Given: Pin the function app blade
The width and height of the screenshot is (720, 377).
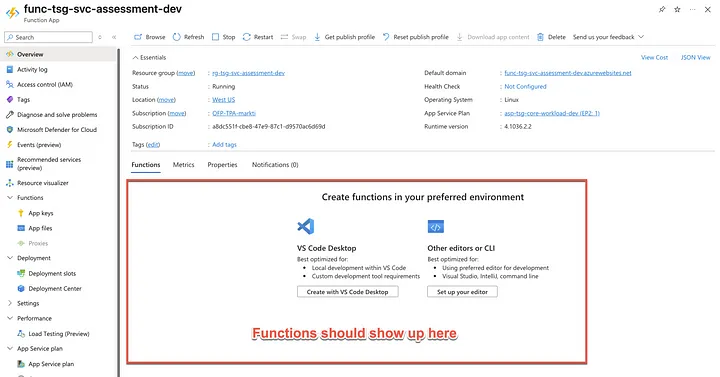Looking at the screenshot, I should click(662, 9).
